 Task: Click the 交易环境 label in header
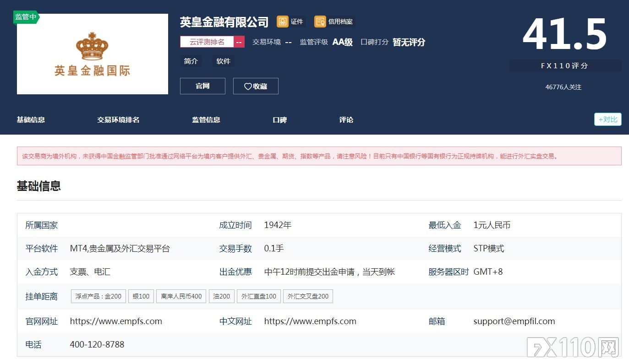click(267, 42)
